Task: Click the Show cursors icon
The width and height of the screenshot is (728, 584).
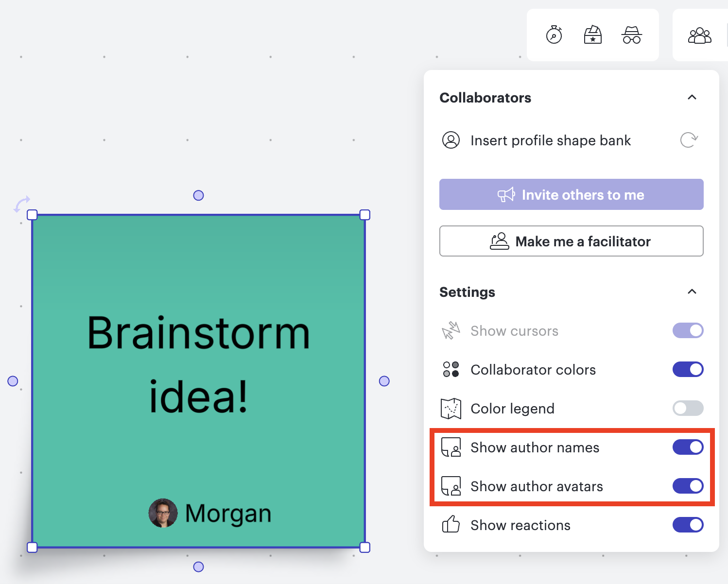Action: (x=451, y=330)
